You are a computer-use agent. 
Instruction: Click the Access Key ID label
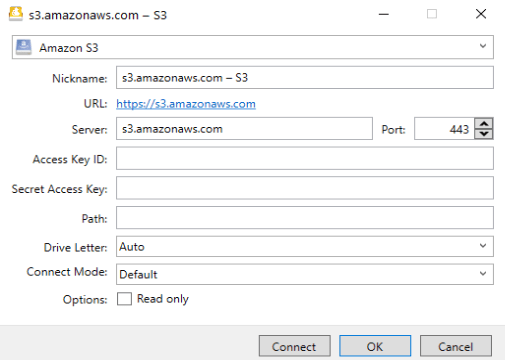(x=70, y=160)
